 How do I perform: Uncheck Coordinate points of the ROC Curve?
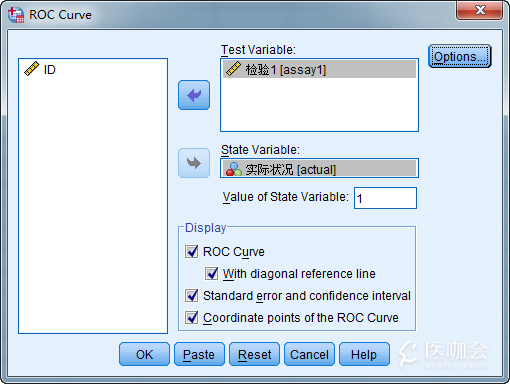(192, 318)
